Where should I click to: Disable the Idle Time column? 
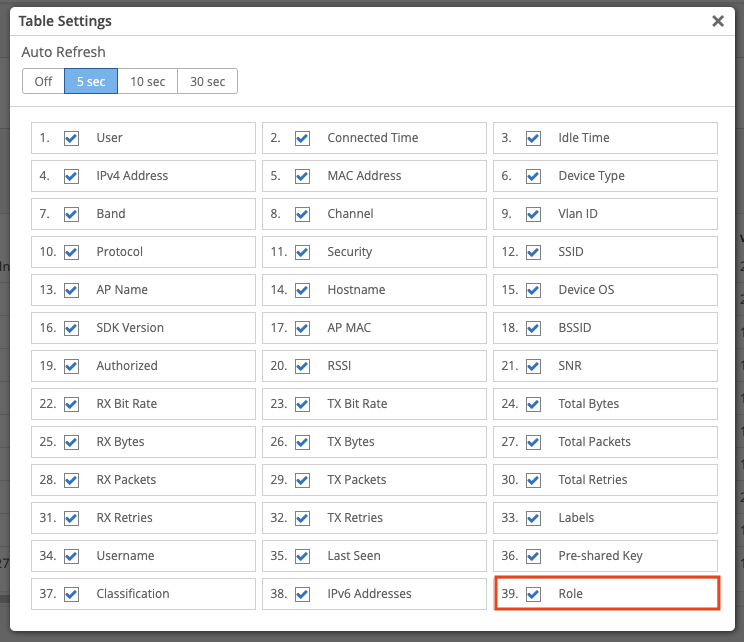(534, 138)
